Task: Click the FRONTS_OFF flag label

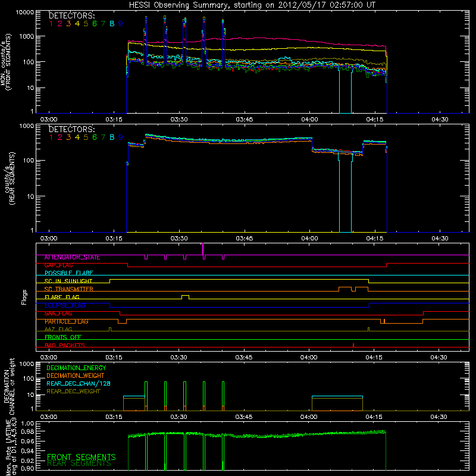Action: (x=63, y=337)
